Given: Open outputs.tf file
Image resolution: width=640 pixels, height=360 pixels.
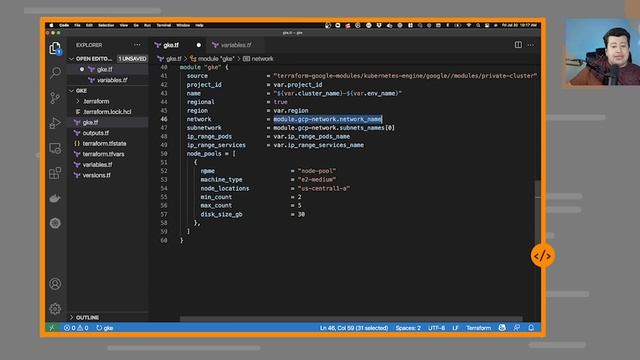Looking at the screenshot, I should pyautogui.click(x=96, y=133).
